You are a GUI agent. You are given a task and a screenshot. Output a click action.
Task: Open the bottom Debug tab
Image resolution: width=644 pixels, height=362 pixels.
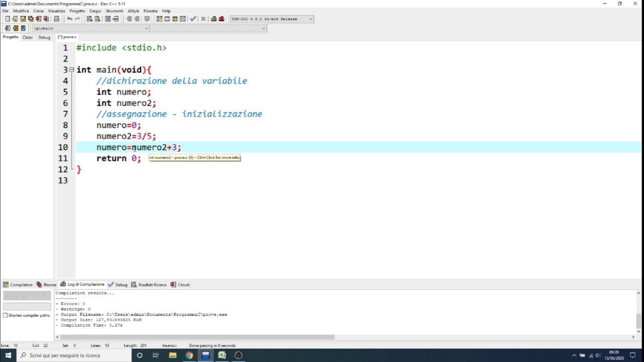(x=118, y=285)
